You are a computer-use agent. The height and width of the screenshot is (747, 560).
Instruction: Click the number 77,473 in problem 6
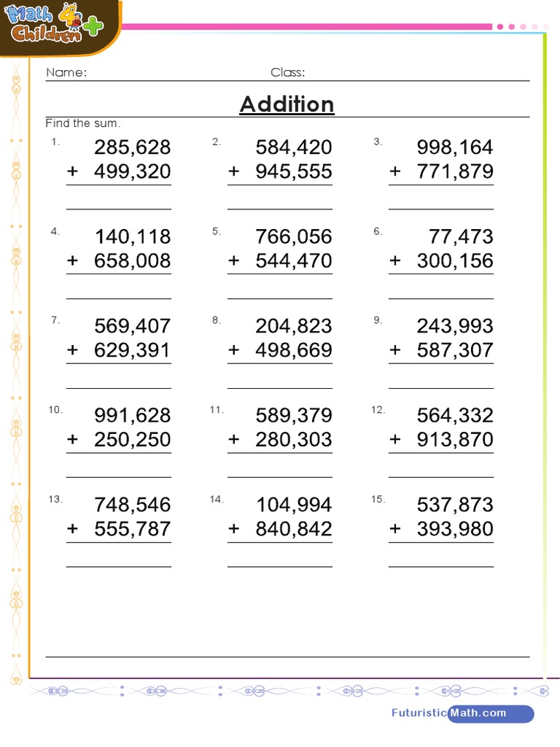pos(462,236)
